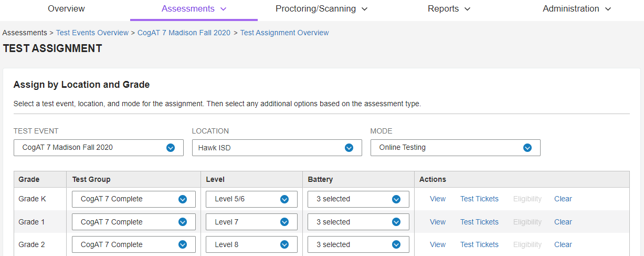This screenshot has width=644, height=256.
Task: Click the Test Events Overview breadcrumb link
Action: pyautogui.click(x=92, y=33)
